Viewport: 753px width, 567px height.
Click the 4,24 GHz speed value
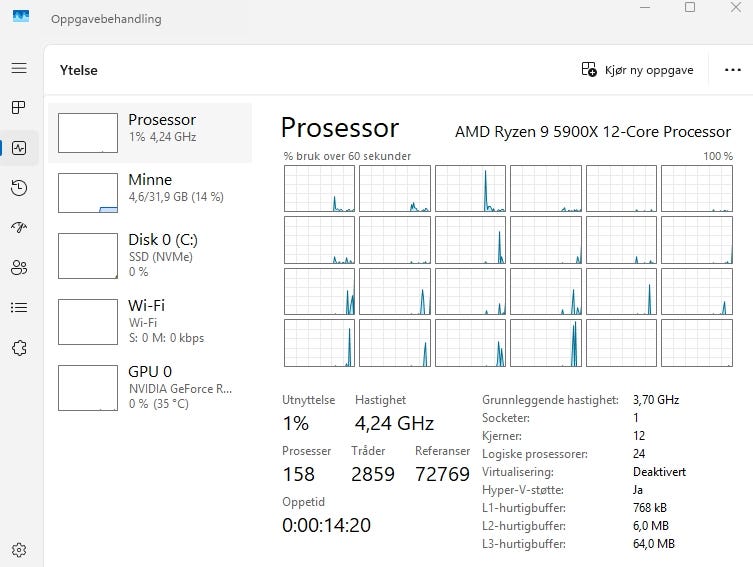coord(394,423)
